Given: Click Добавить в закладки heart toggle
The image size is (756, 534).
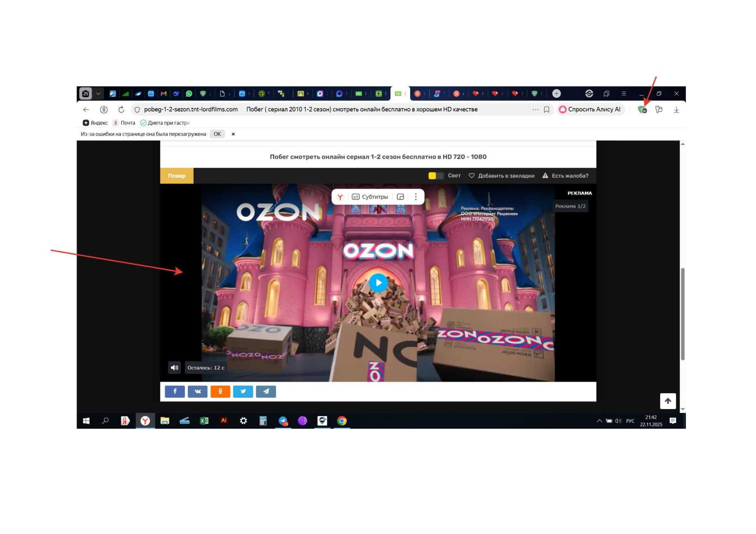Looking at the screenshot, I should (472, 176).
